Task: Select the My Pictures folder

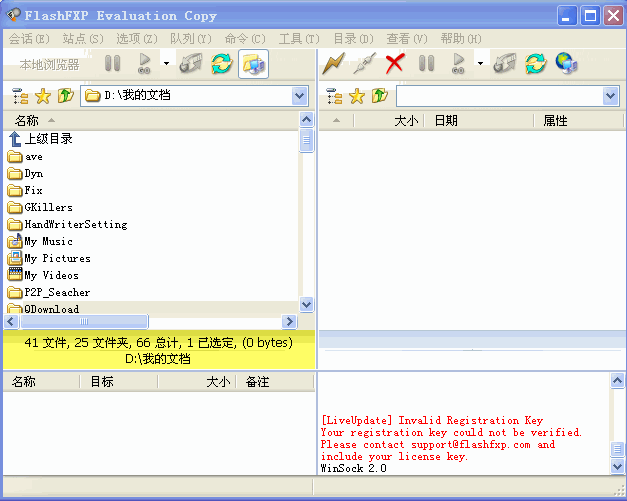Action: click(49, 258)
